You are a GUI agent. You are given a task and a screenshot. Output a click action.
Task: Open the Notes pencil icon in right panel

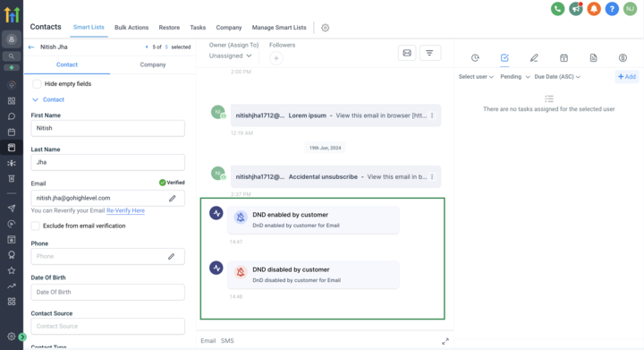pyautogui.click(x=534, y=58)
